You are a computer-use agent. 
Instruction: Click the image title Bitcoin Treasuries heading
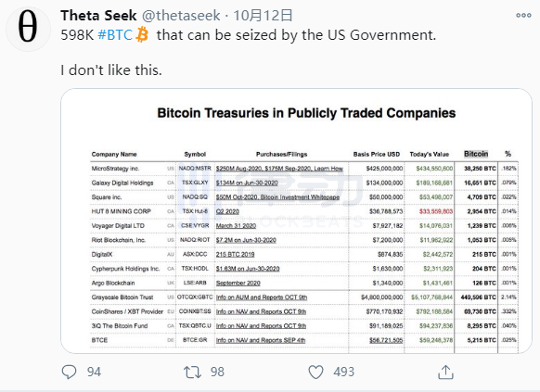pos(306,113)
